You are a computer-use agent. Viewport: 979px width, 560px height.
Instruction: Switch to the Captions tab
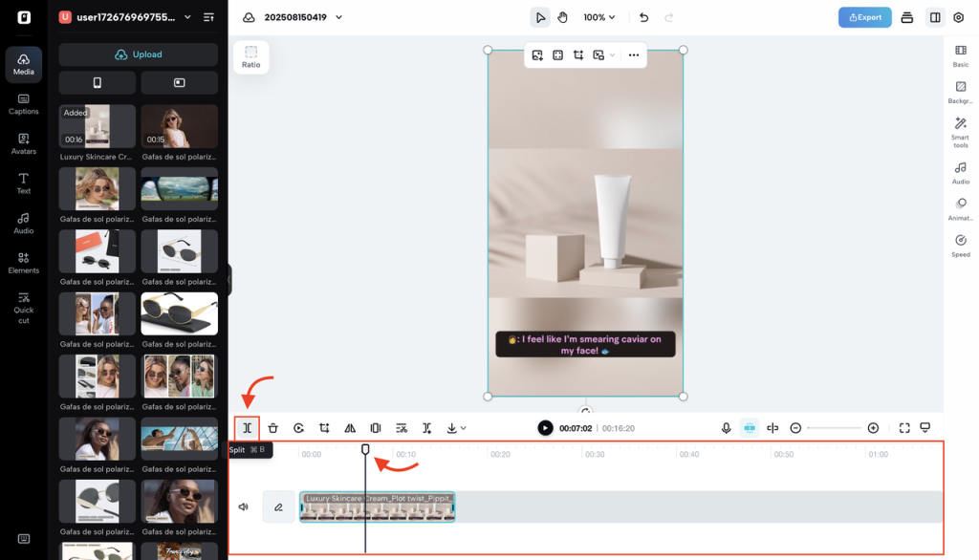tap(23, 103)
